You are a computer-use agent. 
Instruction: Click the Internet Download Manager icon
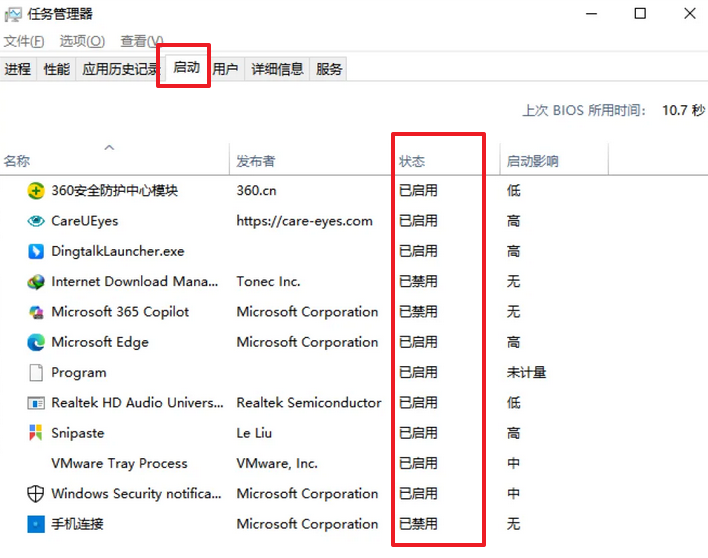pyautogui.click(x=36, y=282)
